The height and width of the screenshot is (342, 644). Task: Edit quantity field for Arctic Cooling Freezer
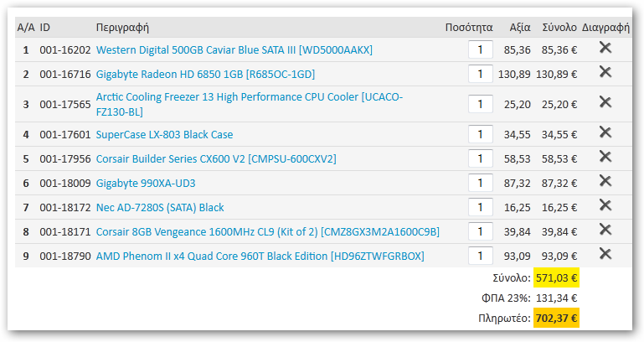coord(480,104)
